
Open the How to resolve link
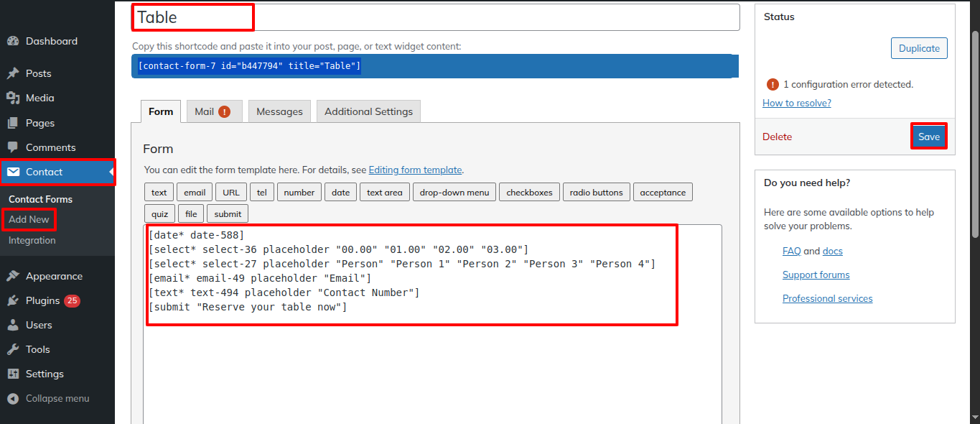(797, 103)
